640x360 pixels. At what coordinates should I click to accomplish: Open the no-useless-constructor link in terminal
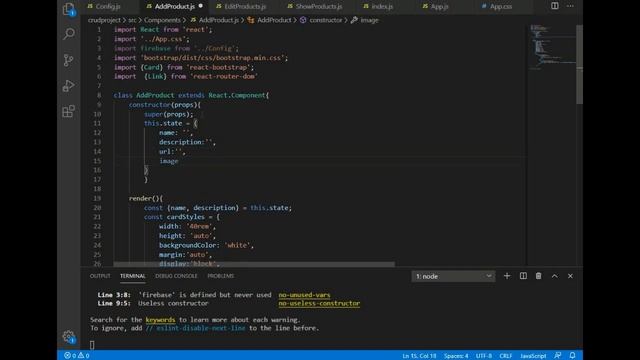pyautogui.click(x=319, y=303)
